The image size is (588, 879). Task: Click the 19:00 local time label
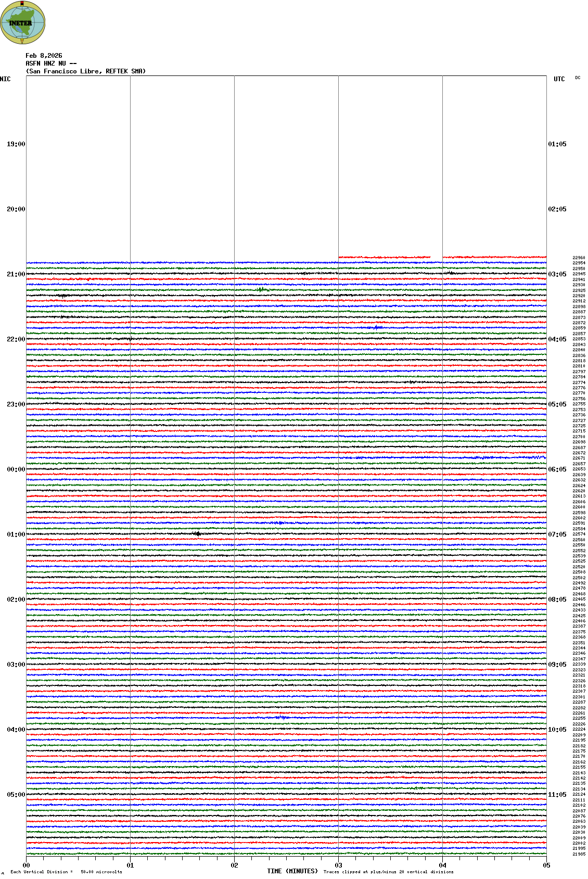(x=16, y=144)
